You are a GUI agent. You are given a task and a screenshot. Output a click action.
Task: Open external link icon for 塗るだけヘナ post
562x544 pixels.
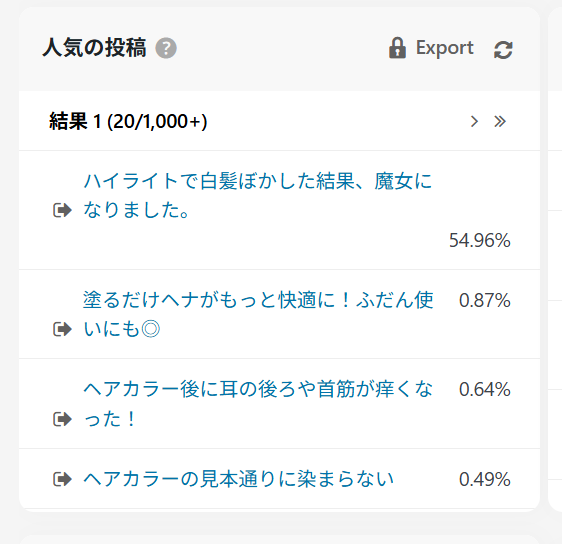click(62, 329)
